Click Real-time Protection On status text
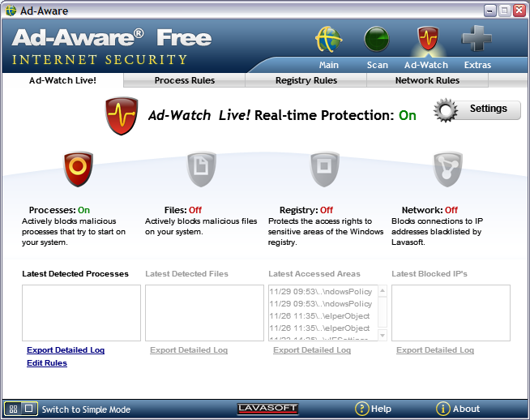The height and width of the screenshot is (420, 530). (408, 115)
